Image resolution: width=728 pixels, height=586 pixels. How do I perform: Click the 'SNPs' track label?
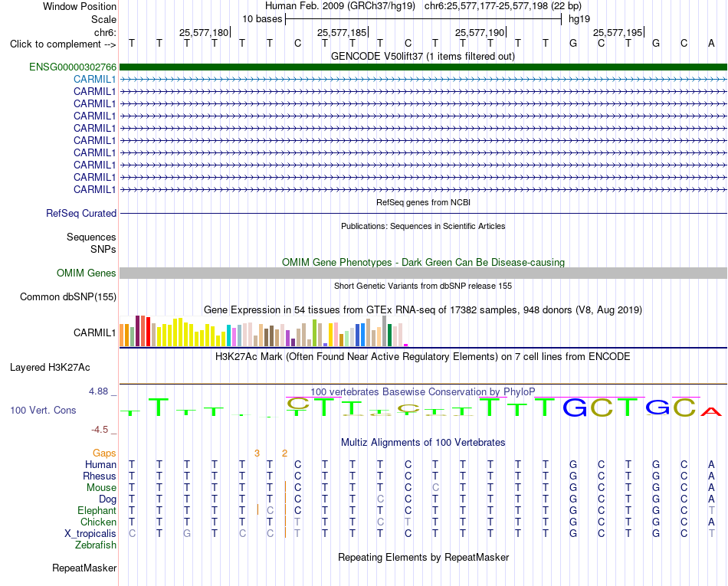coord(103,249)
